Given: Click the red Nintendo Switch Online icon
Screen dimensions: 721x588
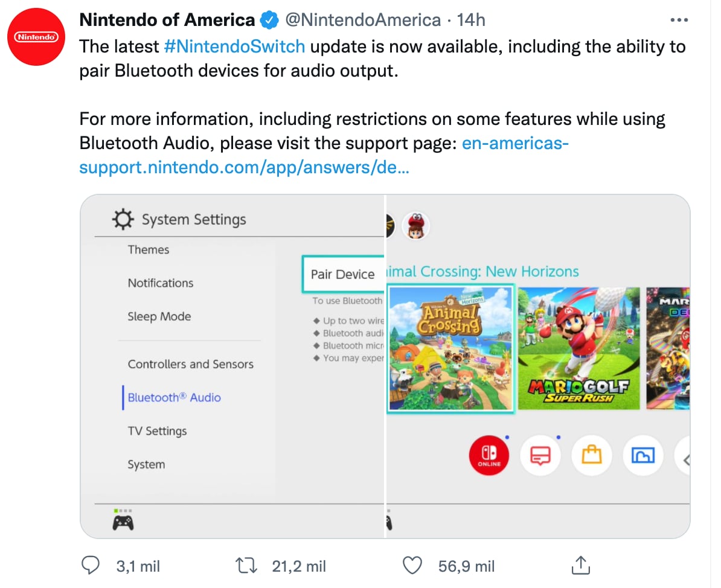Looking at the screenshot, I should [489, 456].
